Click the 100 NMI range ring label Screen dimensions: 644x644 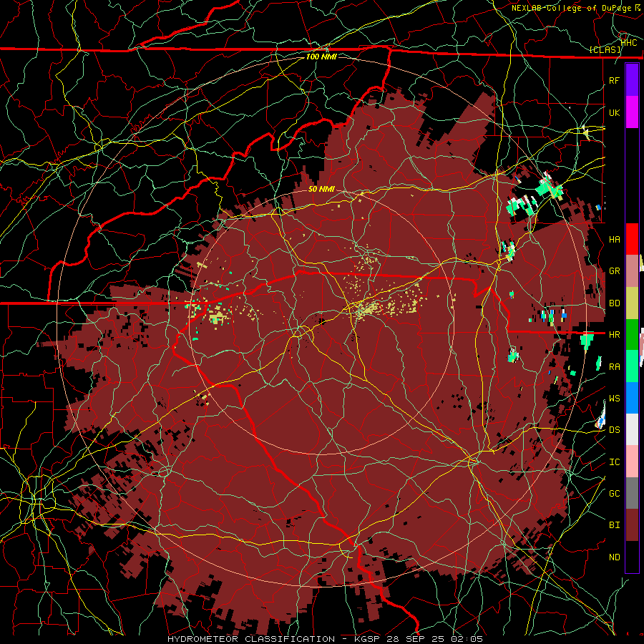click(321, 57)
